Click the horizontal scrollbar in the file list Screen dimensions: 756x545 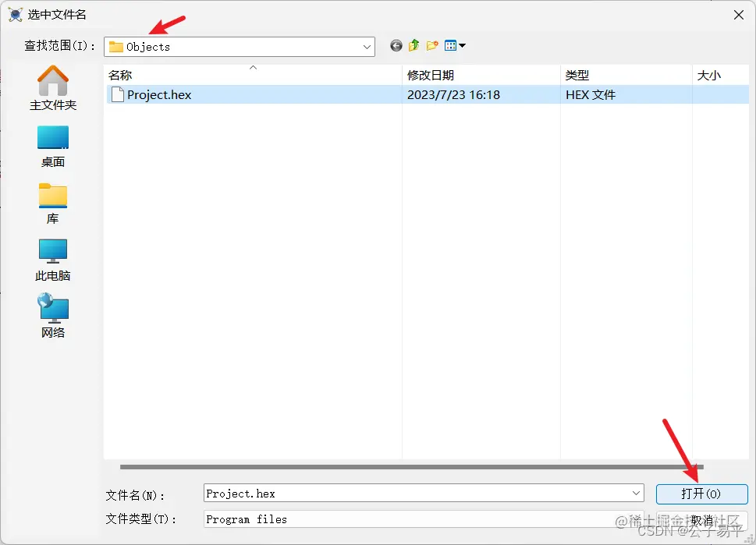click(412, 467)
